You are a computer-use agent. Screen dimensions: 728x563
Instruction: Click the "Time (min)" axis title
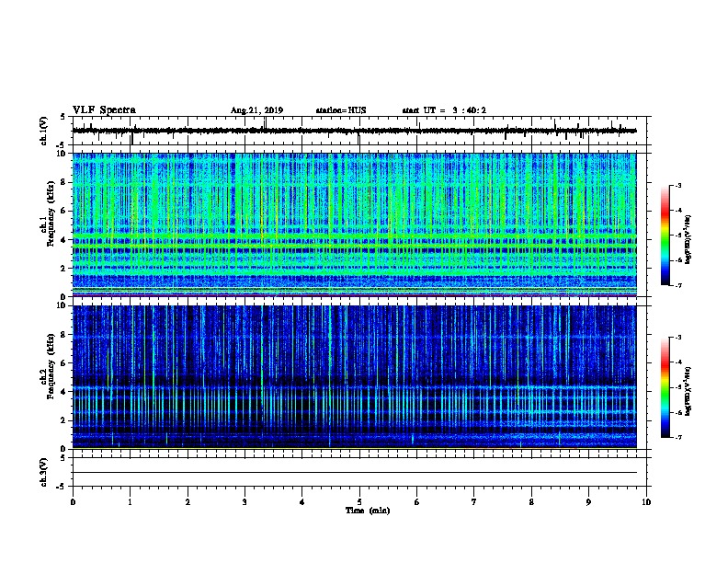(368, 511)
